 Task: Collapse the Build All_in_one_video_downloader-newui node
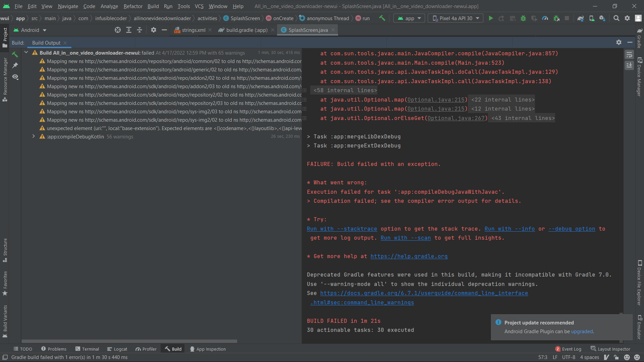(x=26, y=53)
